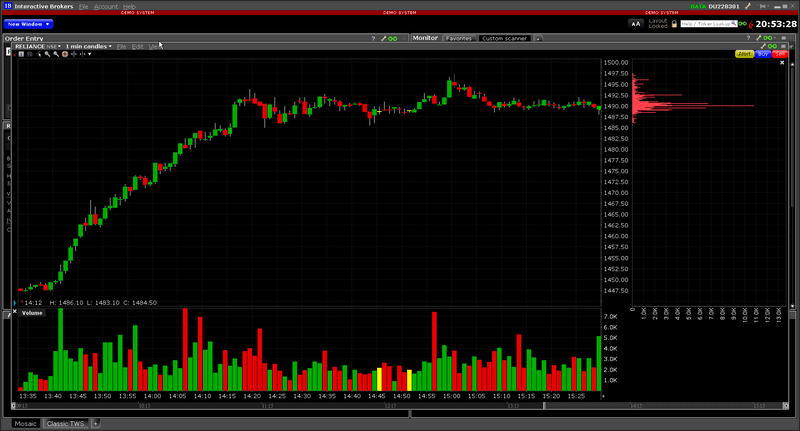Click the crosshair tool in chart toolbar

[73, 54]
